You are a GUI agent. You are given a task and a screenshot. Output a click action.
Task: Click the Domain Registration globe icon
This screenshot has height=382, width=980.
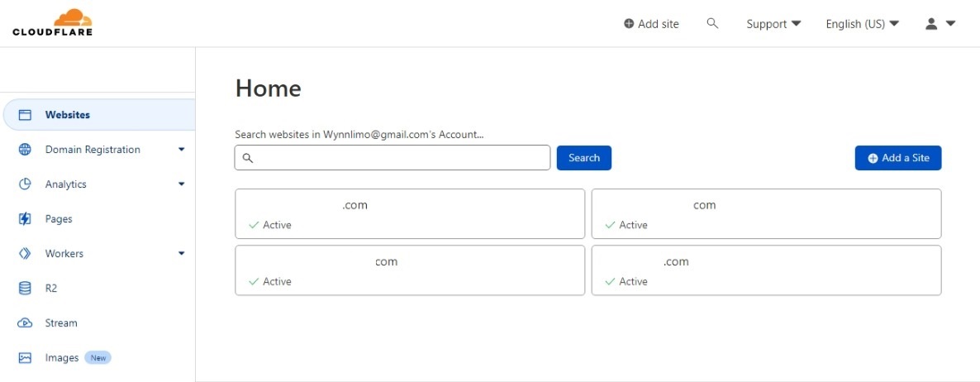click(25, 150)
